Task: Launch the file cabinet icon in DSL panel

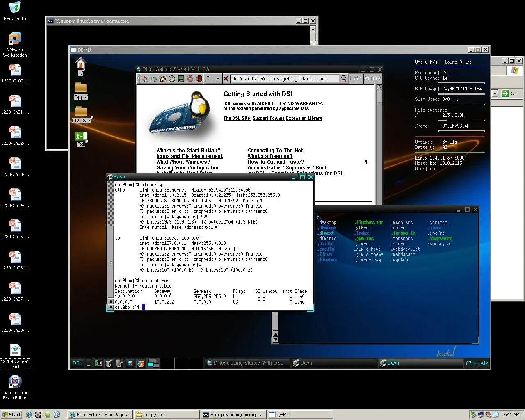Action: (x=119, y=363)
